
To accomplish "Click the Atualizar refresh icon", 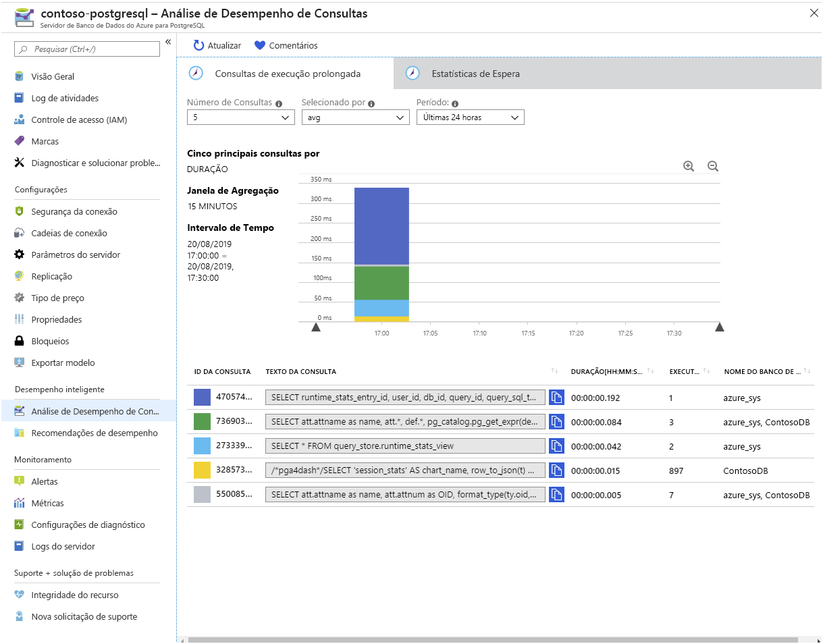I will click(x=198, y=45).
